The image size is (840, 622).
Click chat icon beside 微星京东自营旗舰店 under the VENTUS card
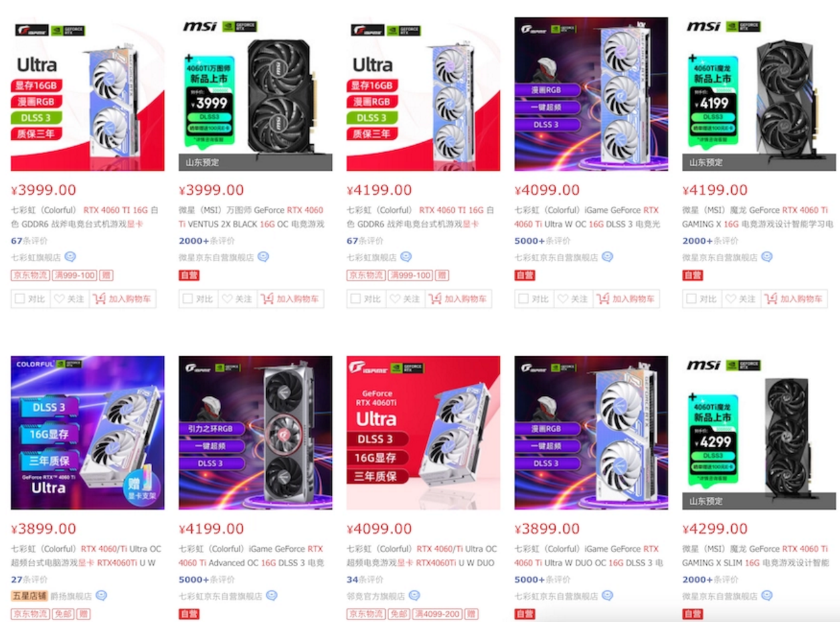pyautogui.click(x=263, y=257)
